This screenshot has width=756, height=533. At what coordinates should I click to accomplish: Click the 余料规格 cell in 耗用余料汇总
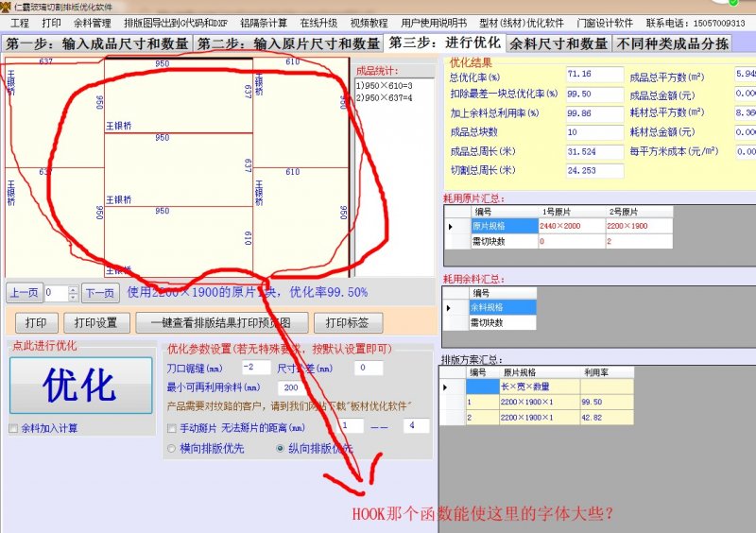pyautogui.click(x=503, y=307)
